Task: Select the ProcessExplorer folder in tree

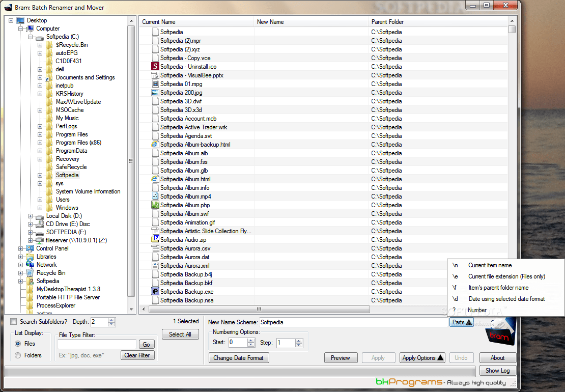Action: [x=56, y=305]
